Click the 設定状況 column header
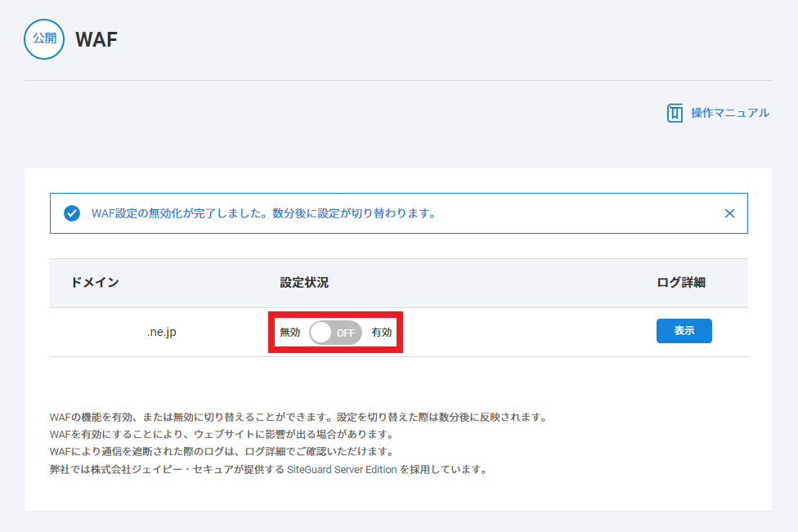This screenshot has width=798, height=532. click(304, 283)
